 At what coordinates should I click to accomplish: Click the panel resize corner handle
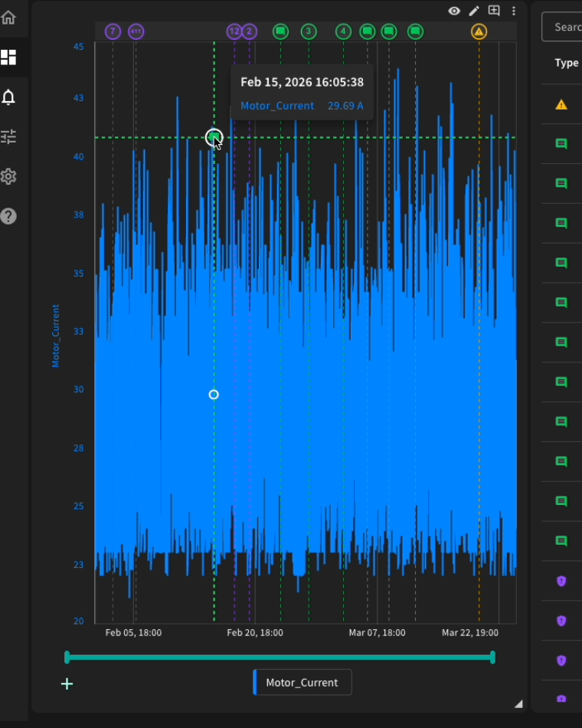(518, 703)
